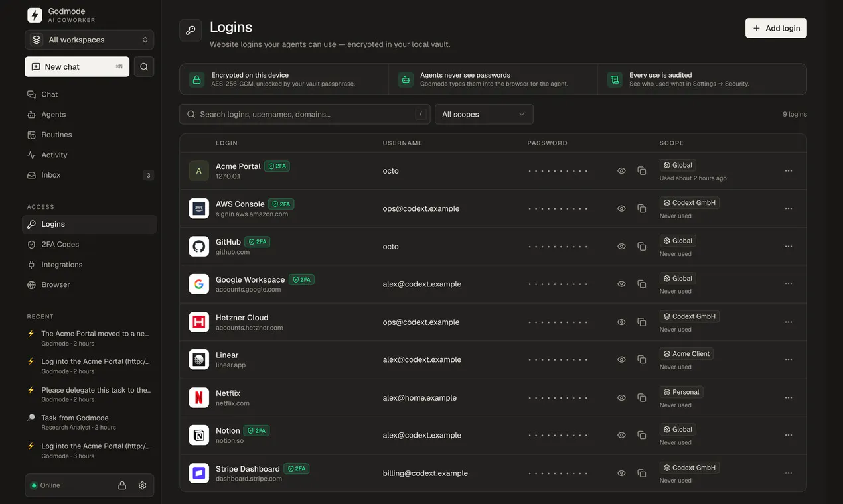Click the Linear logo icon

coord(199,360)
